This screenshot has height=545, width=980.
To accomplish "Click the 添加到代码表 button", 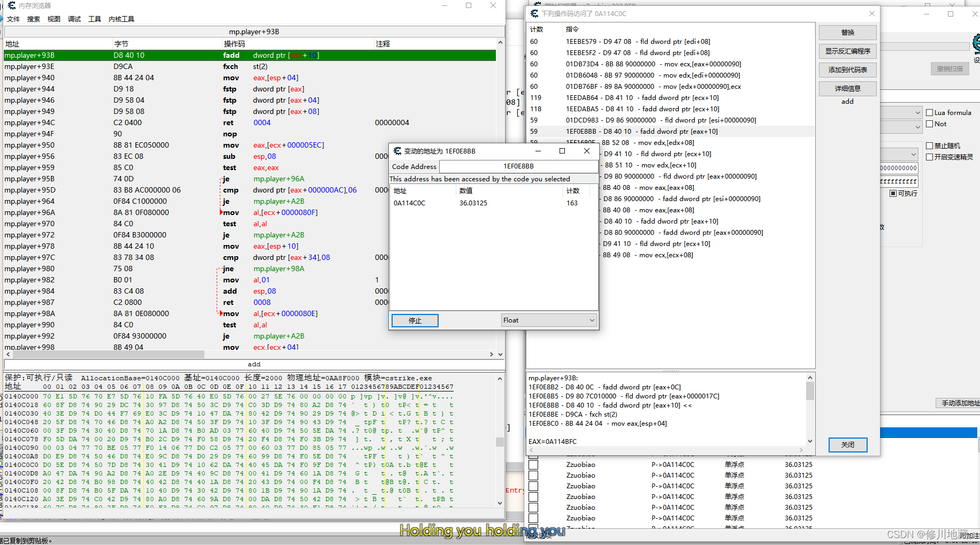I will click(x=847, y=70).
